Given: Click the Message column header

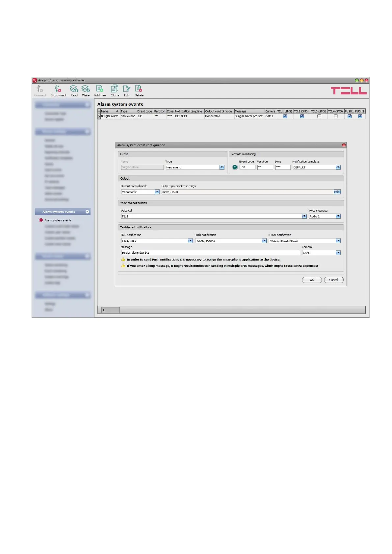Looking at the screenshot, I should [x=249, y=111].
